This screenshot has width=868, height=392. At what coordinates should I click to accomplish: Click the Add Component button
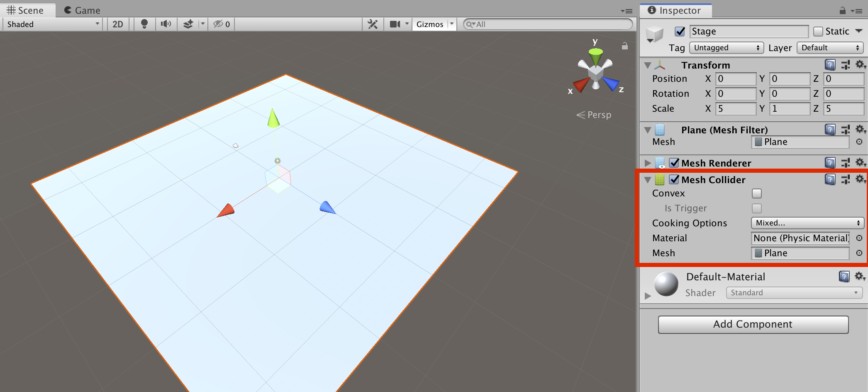tap(753, 324)
